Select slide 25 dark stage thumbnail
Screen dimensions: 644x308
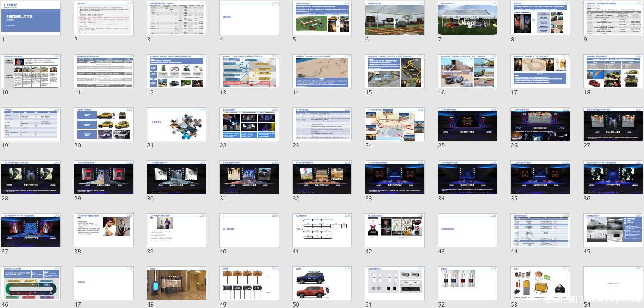click(468, 124)
